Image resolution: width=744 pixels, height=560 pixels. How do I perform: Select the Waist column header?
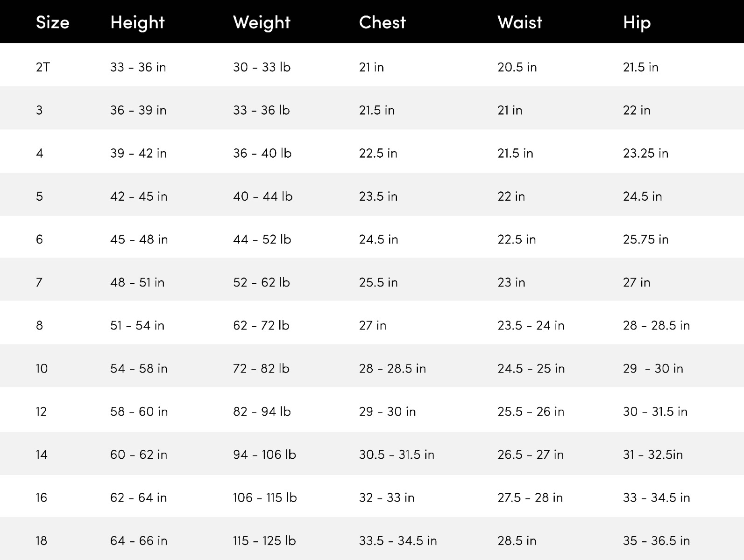pos(520,22)
